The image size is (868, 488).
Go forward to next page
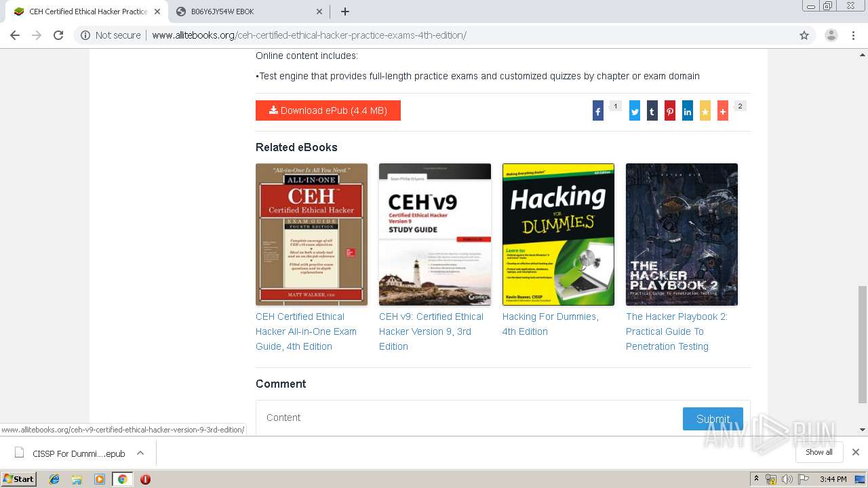37,35
